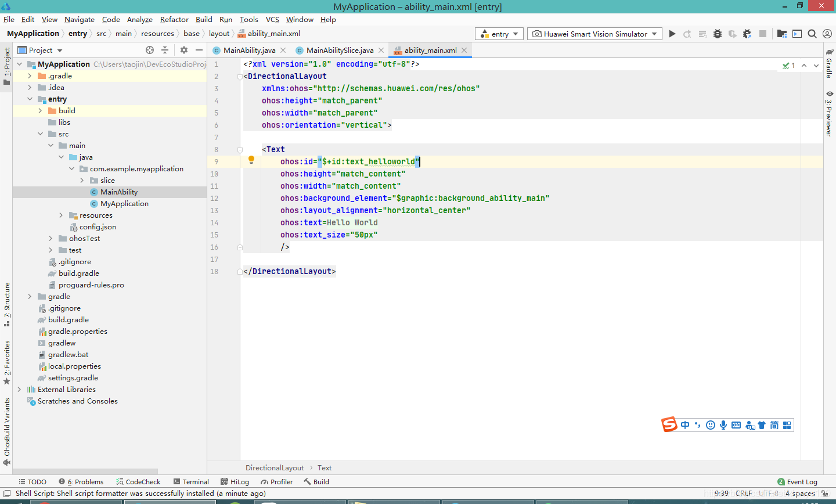Screen dimensions: 836x504
Task: Open the HVD/device manager toolbar icon
Action: click(797, 34)
